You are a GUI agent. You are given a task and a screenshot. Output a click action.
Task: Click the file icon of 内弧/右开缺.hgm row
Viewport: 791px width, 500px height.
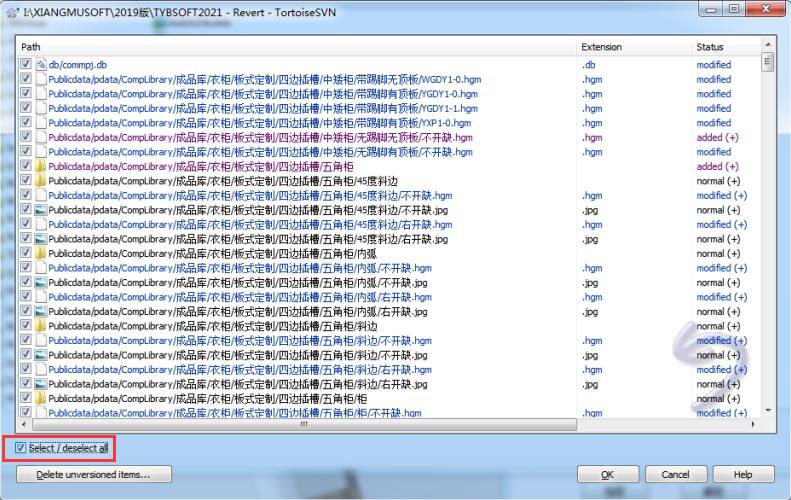pyautogui.click(x=41, y=297)
